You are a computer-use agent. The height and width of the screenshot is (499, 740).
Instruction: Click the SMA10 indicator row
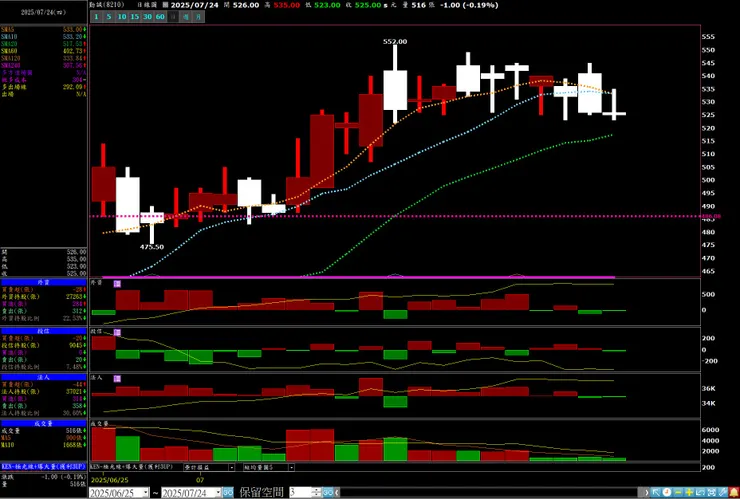(43, 37)
